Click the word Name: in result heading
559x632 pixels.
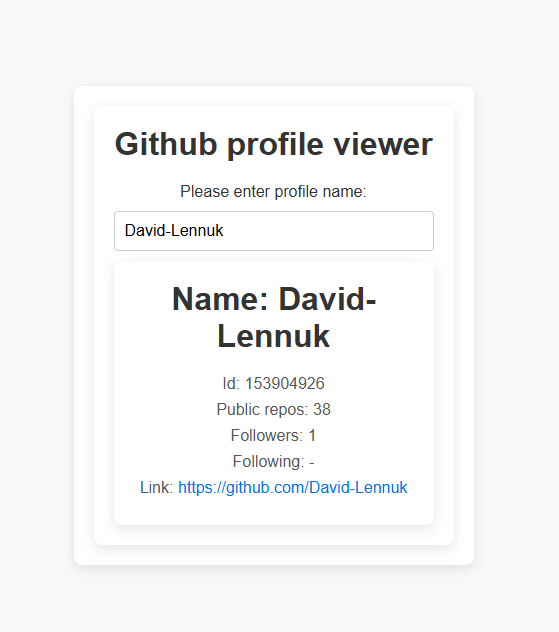point(220,299)
